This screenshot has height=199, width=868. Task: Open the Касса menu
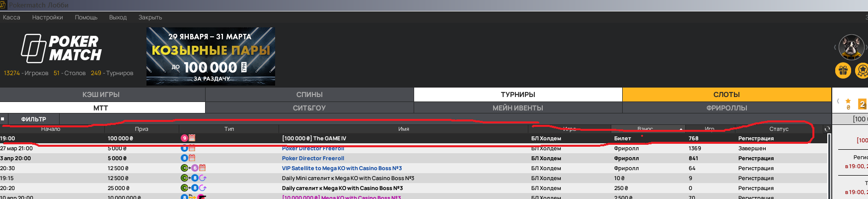pos(11,17)
